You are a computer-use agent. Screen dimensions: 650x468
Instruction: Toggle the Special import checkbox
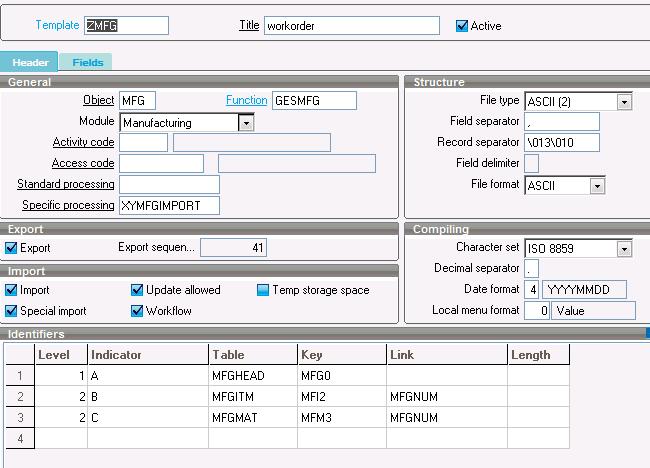(12, 311)
